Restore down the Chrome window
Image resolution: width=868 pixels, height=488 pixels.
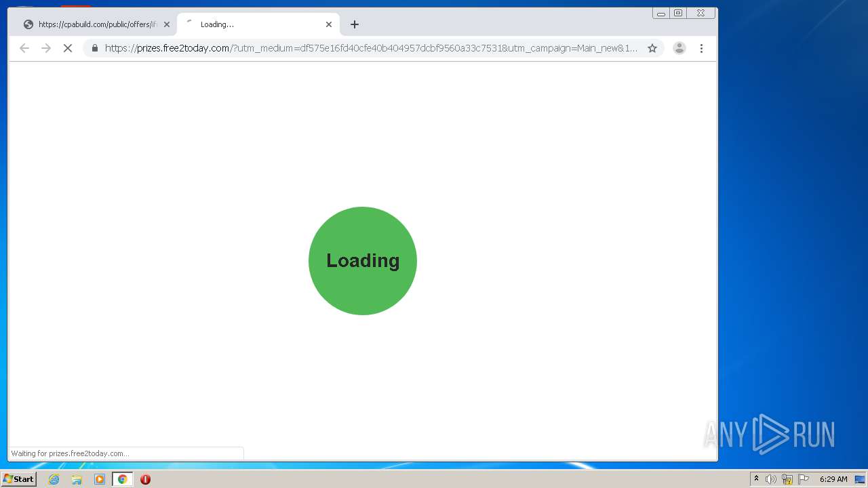[678, 13]
